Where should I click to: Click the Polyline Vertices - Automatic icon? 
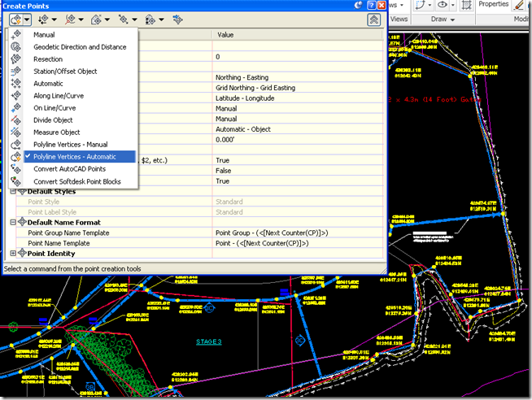click(x=16, y=157)
